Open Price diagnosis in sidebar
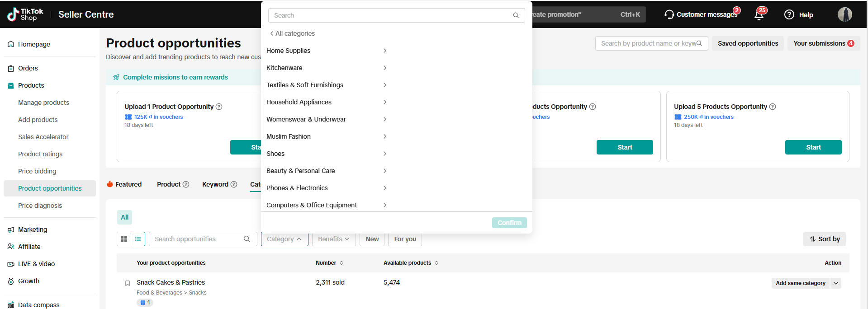This screenshot has height=309, width=868. point(40,206)
